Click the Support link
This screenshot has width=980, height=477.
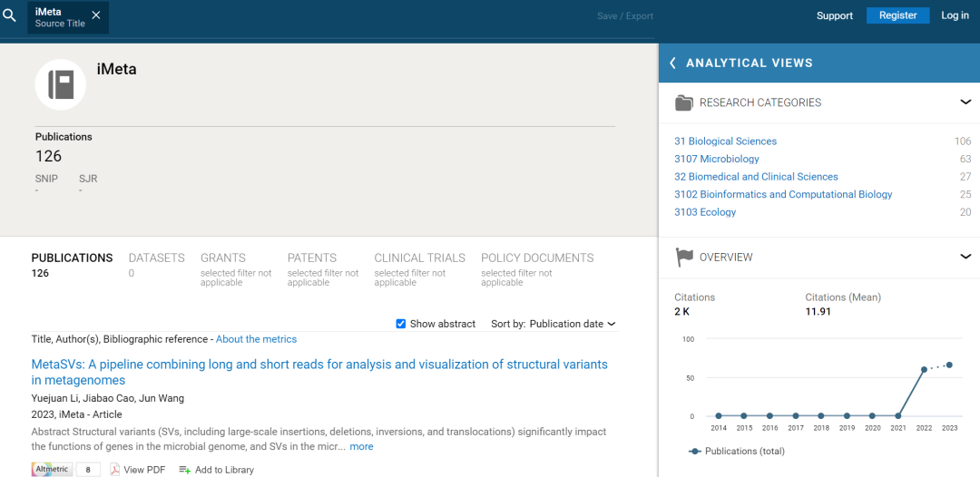coord(835,15)
